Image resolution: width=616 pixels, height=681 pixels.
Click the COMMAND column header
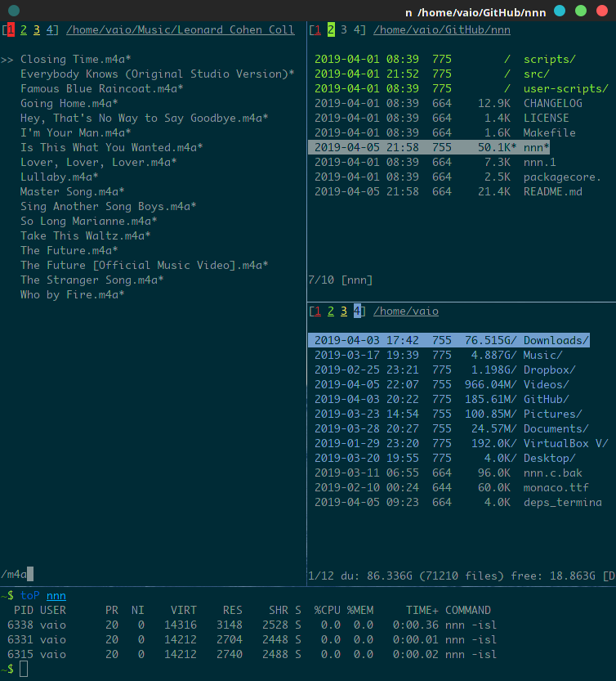tap(468, 610)
